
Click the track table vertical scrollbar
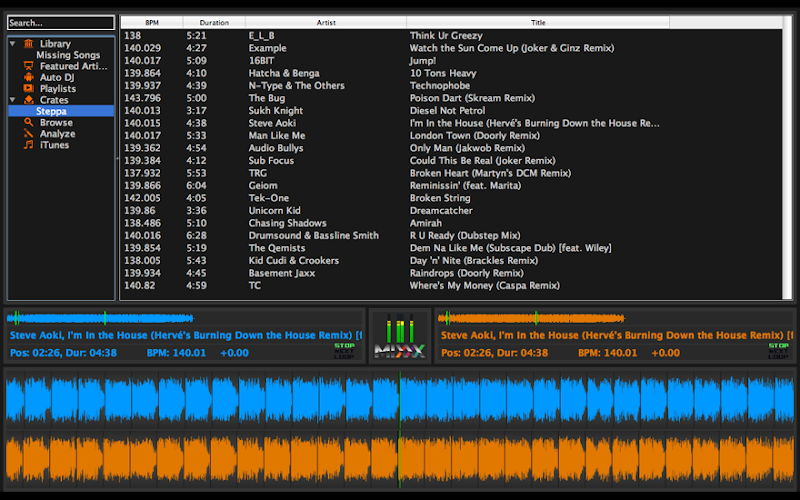pyautogui.click(x=787, y=157)
